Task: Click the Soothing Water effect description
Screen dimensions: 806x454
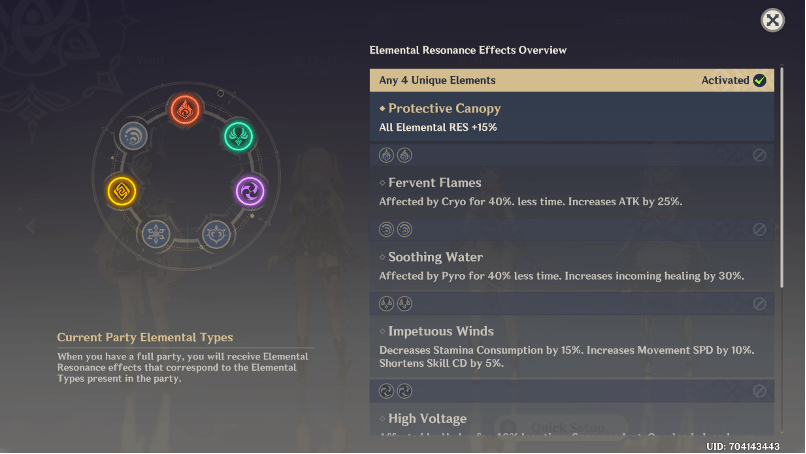Action: pyautogui.click(x=561, y=276)
